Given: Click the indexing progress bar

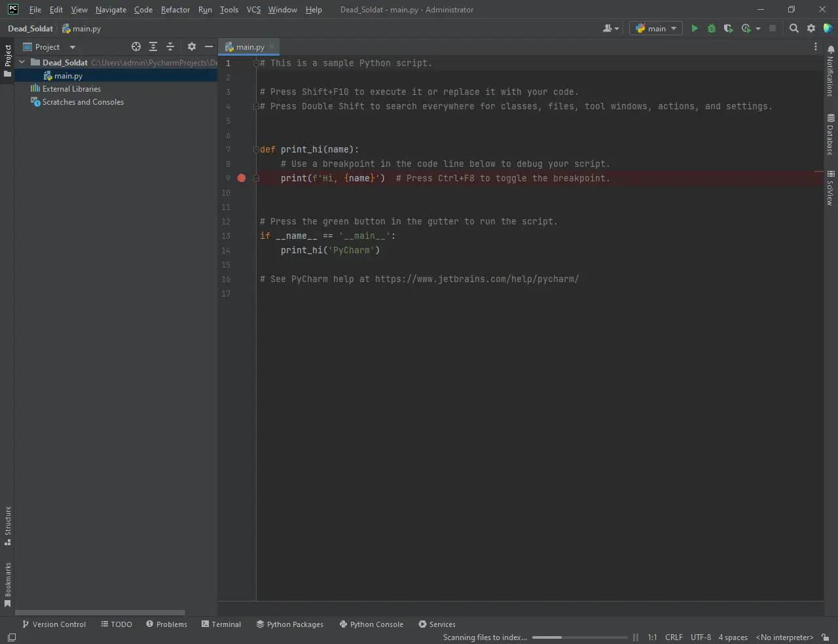Looking at the screenshot, I should [579, 637].
